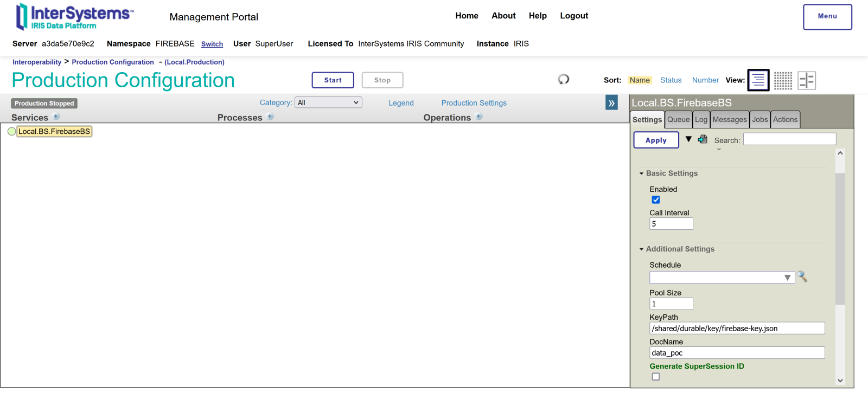This screenshot has width=868, height=393.
Task: Switch to the Queue tab
Action: (678, 120)
